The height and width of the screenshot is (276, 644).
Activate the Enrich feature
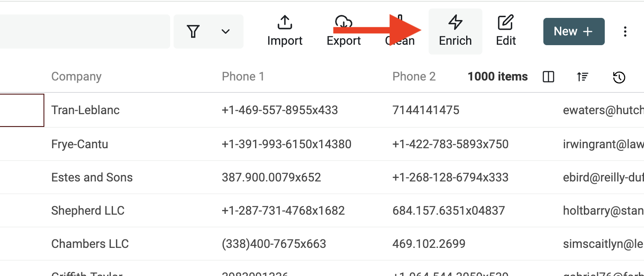(455, 31)
